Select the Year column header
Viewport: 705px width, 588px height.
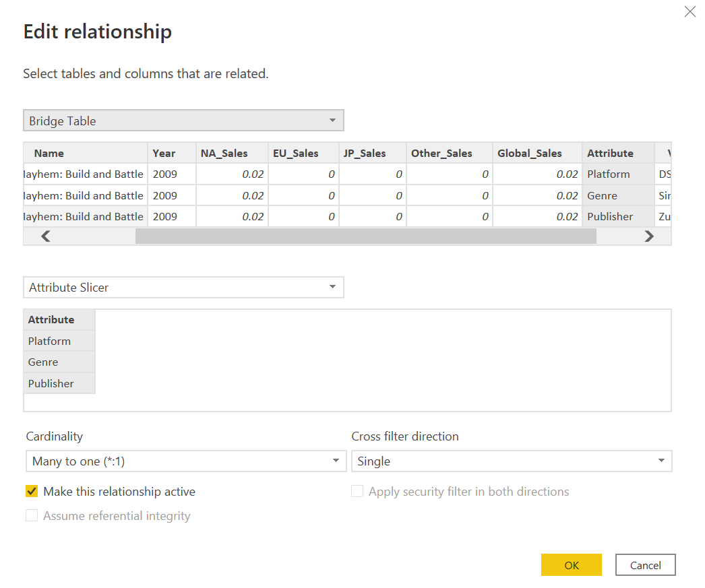pos(164,153)
